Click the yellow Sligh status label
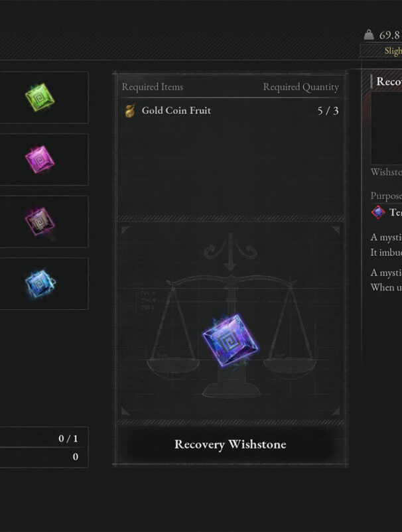Viewport: 402px width, 532px height. coord(393,51)
